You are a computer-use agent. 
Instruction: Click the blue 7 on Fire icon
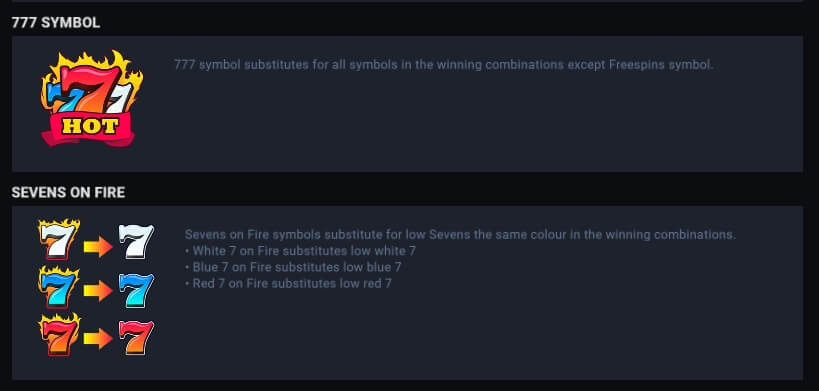pyautogui.click(x=59, y=287)
